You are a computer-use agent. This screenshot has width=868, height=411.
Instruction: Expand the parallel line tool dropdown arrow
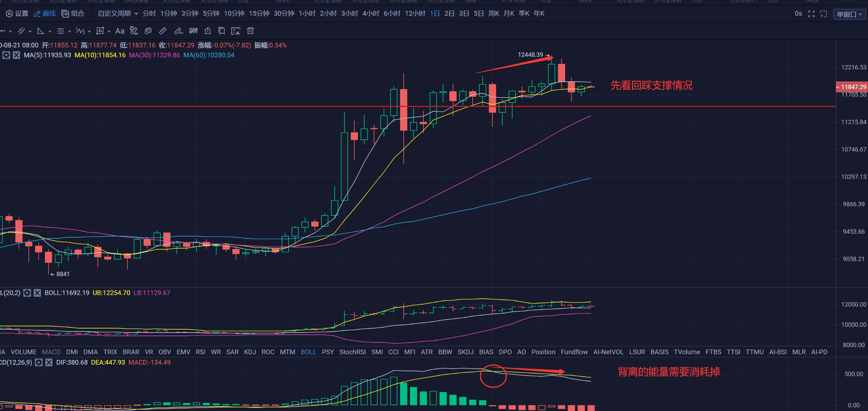click(x=30, y=32)
